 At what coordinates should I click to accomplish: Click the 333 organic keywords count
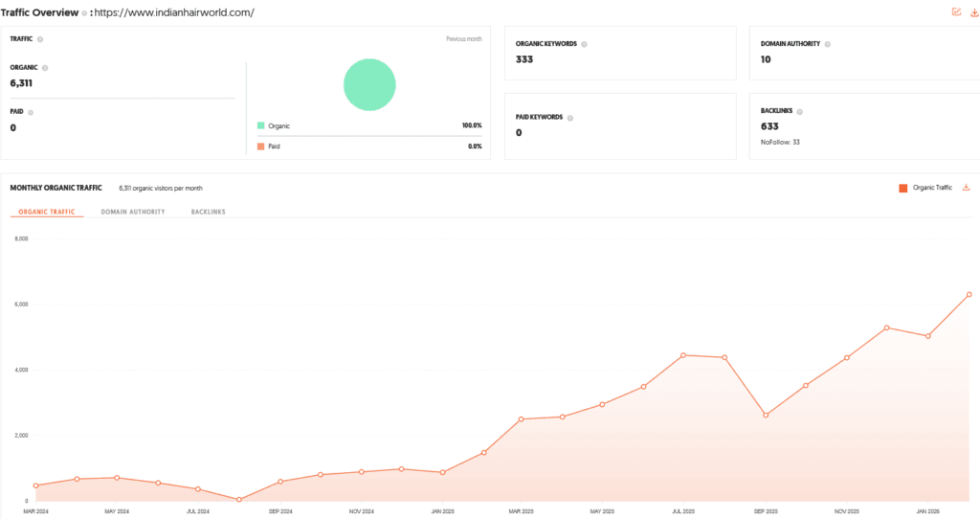pyautogui.click(x=523, y=59)
